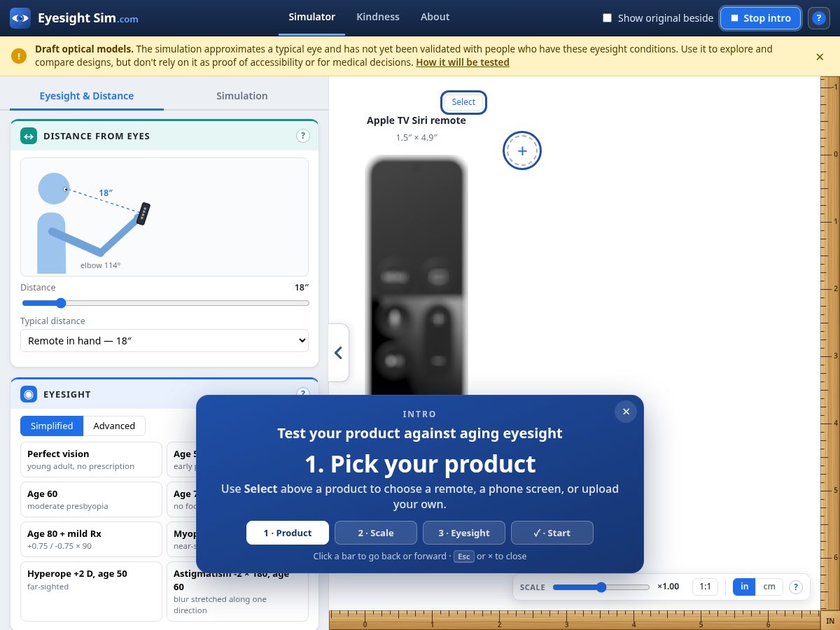840x630 pixels.
Task: Choose the Age 80 + mild Rx preset
Action: coord(91,539)
